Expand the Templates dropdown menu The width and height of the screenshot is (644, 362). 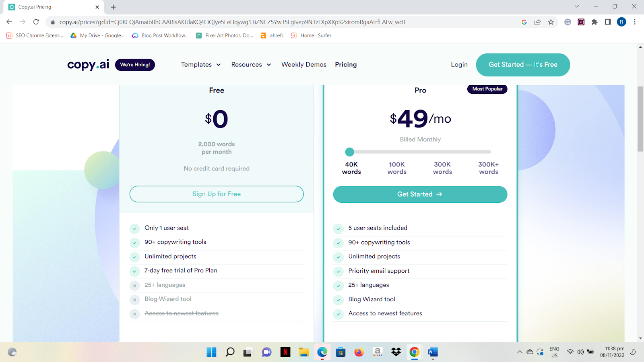(201, 64)
